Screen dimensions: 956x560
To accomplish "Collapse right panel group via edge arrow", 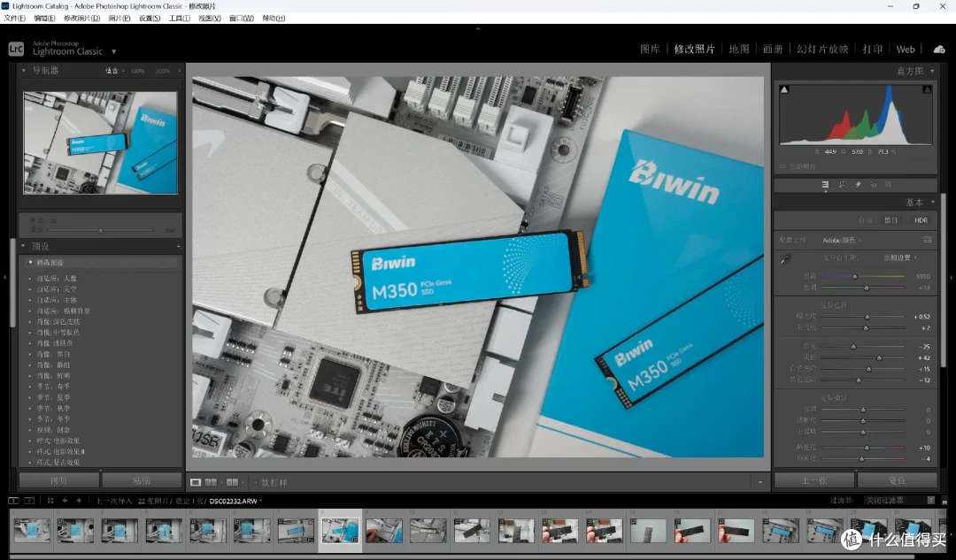I will tap(952, 278).
